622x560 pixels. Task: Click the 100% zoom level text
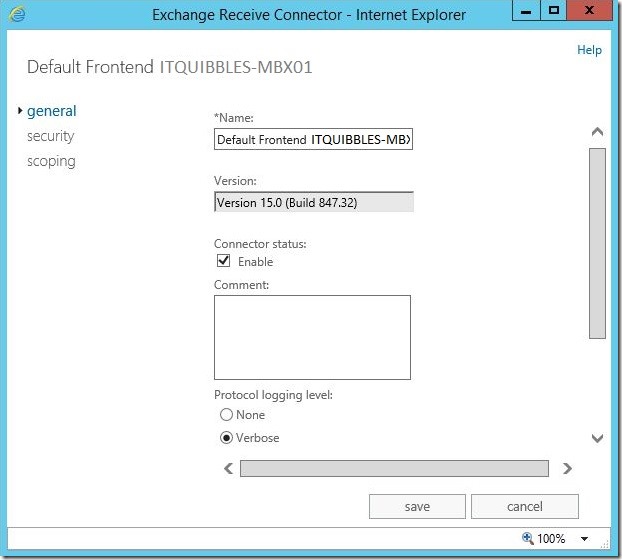[551, 539]
